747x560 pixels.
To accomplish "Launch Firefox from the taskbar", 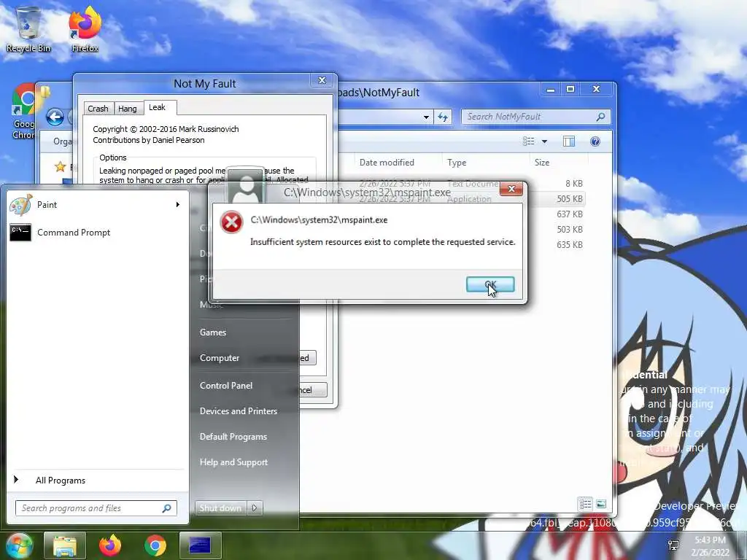I will click(110, 545).
